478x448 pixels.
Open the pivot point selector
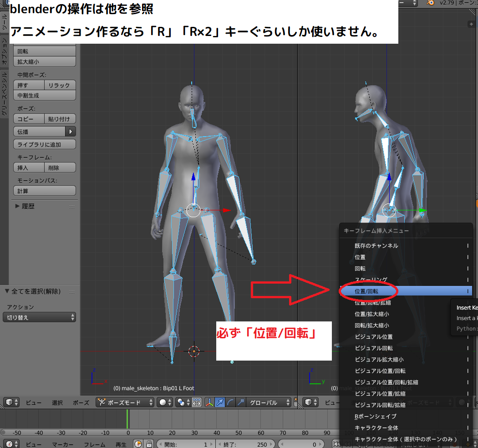click(183, 402)
